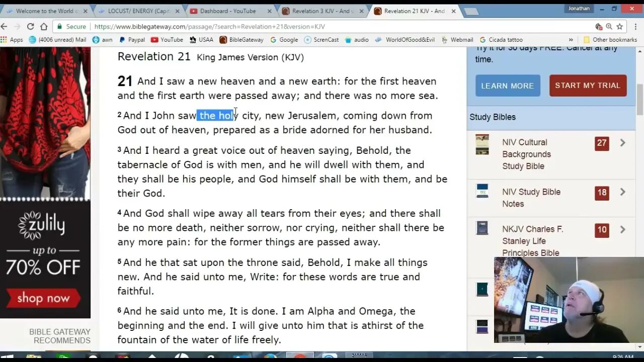
Task: Click the BIBLE GATEWAY RECOMMENDS heading
Action: (60, 336)
